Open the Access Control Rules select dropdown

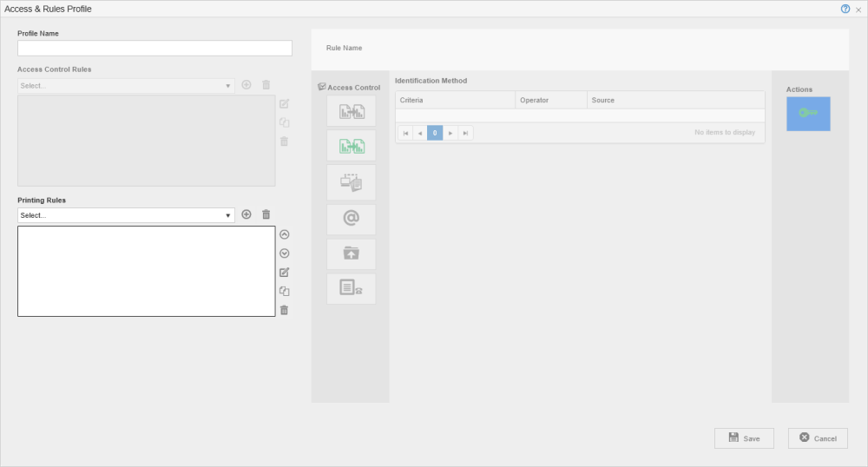click(x=126, y=86)
